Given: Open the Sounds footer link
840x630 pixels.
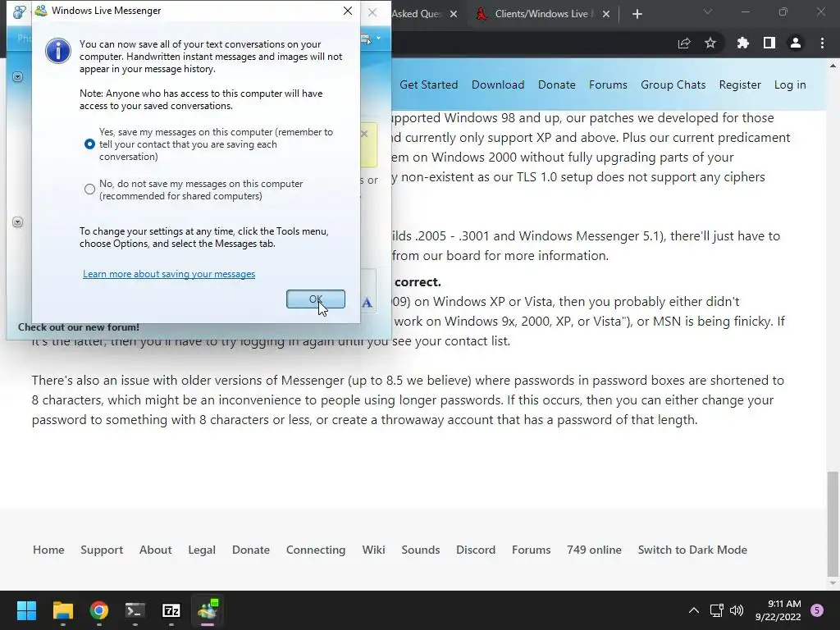Looking at the screenshot, I should (421, 550).
